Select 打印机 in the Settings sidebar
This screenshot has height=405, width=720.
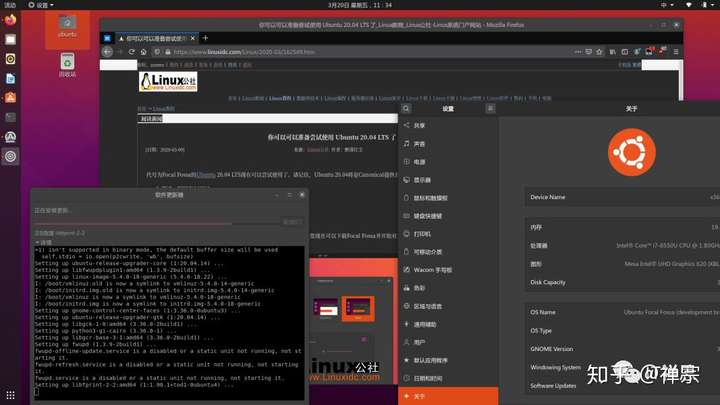pos(448,234)
